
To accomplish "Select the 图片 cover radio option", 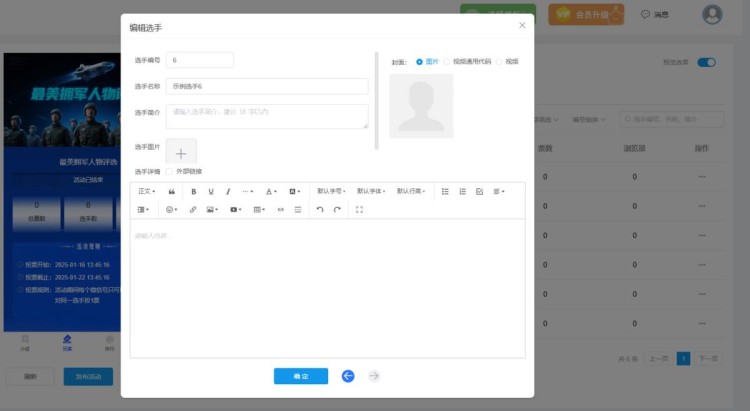I will pos(420,62).
